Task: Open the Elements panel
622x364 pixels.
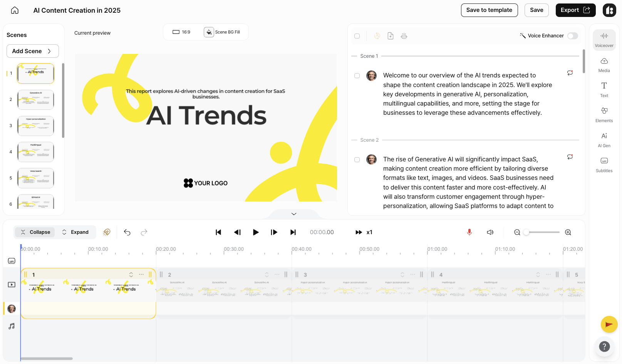Action: 604,115
